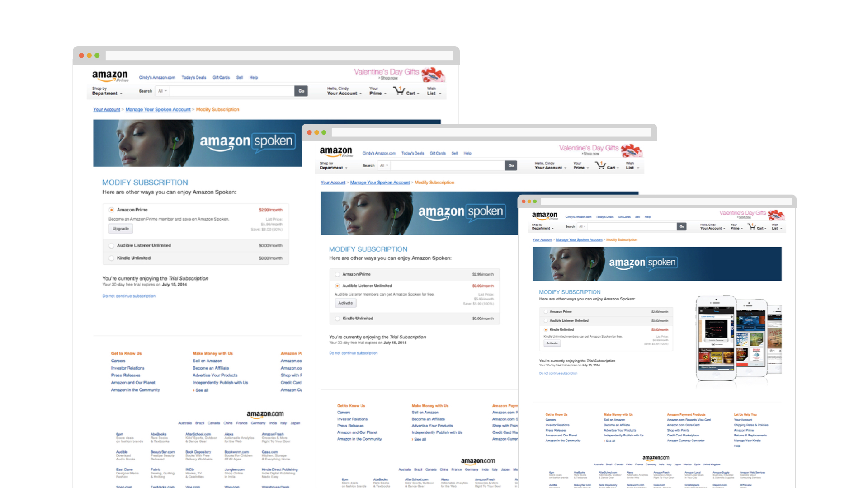This screenshot has width=868, height=488.
Task: Follow Your Account breadcrumb in the middle window
Action: 333,183
